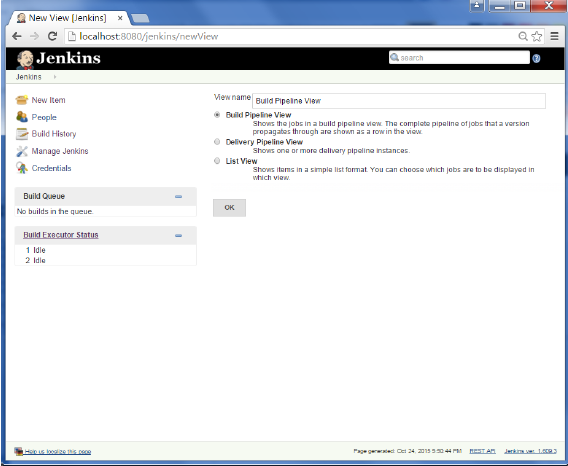The image size is (568, 466).
Task: Click the browser address bar URL
Action: [x=149, y=36]
